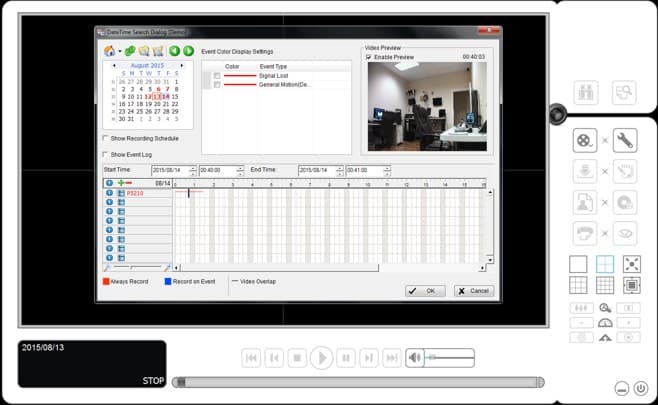This screenshot has width=658, height=405.
Task: Click the film reel playback icon
Action: pyautogui.click(x=585, y=140)
